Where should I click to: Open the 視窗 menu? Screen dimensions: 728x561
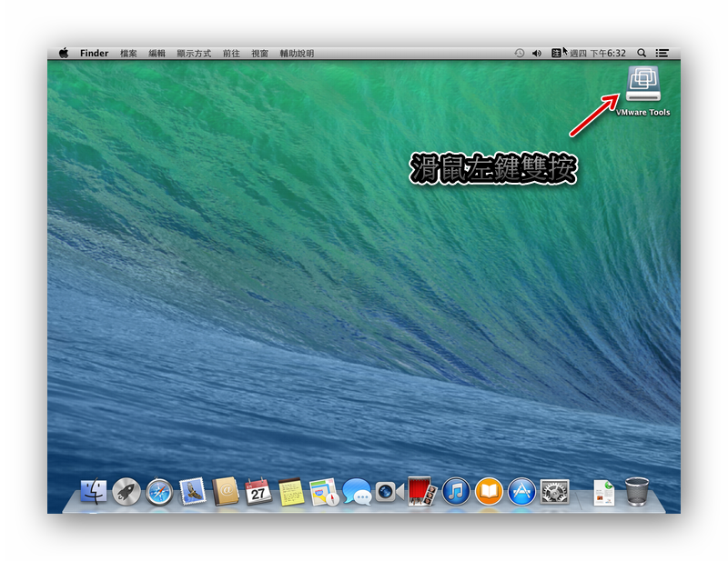tap(260, 54)
